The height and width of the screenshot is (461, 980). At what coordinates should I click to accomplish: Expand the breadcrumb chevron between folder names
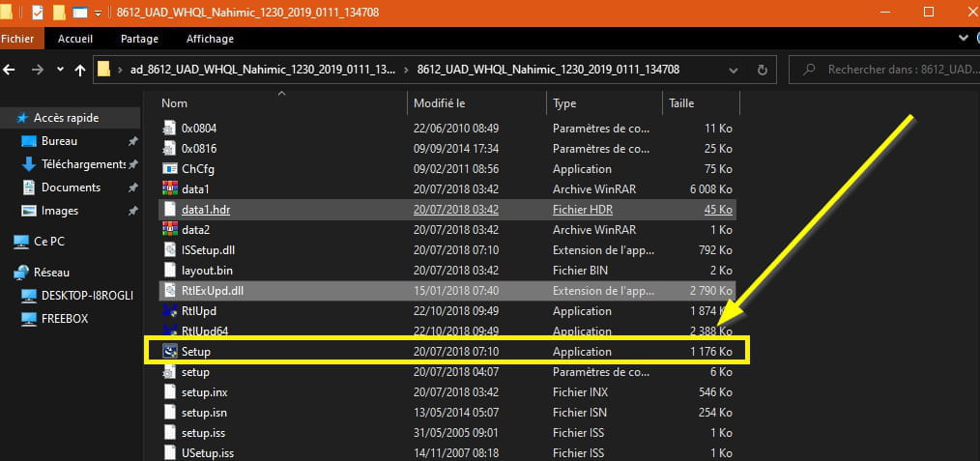[x=407, y=70]
